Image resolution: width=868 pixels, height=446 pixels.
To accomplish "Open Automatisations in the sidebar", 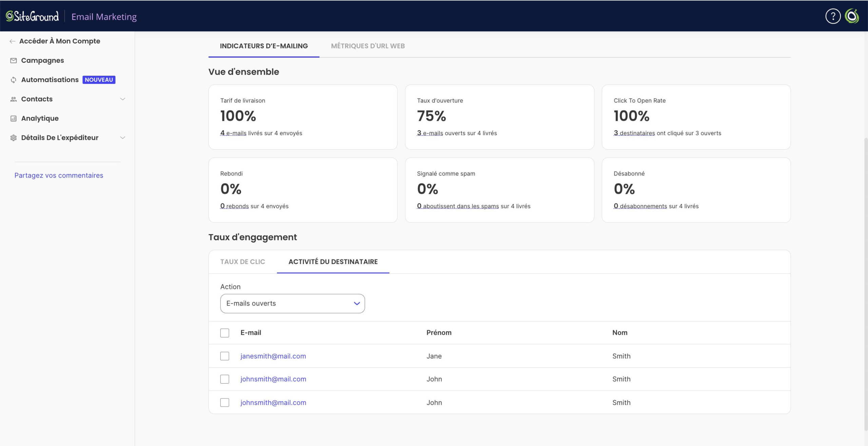I will coord(50,80).
